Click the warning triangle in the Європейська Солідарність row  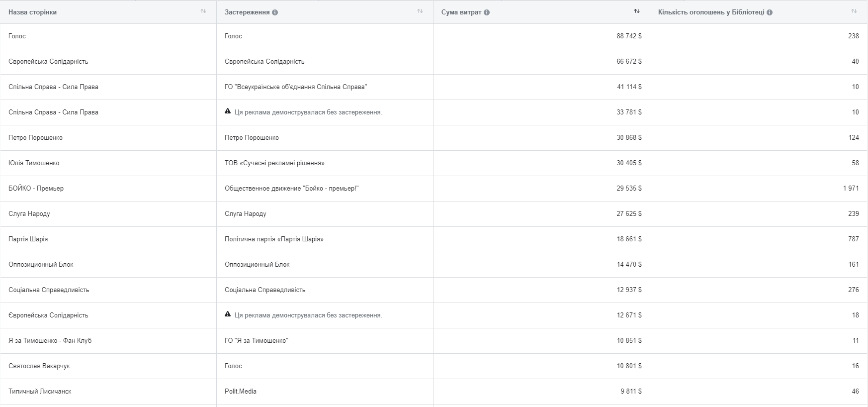click(x=228, y=314)
